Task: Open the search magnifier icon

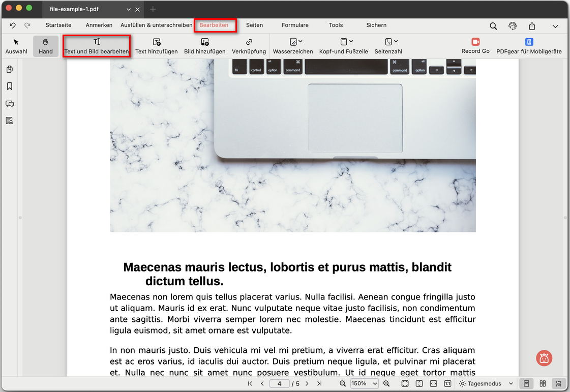Action: (493, 26)
